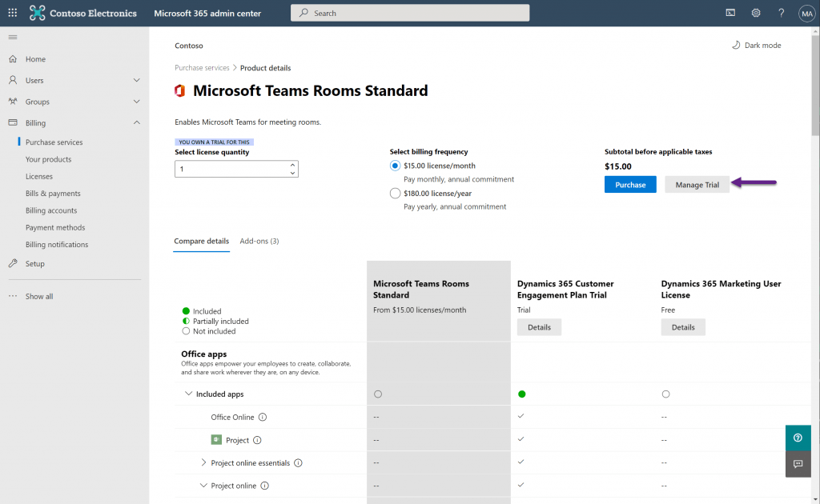
Task: Decrease license quantity with down arrow
Action: point(292,173)
